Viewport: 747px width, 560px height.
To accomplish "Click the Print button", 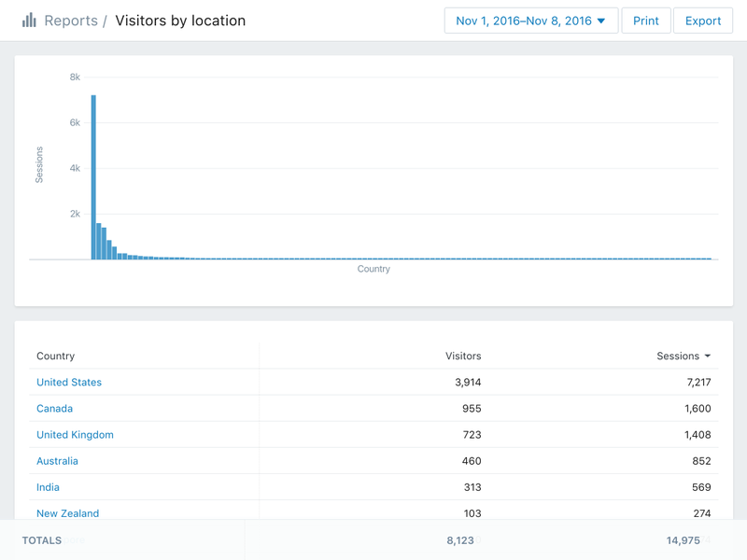I will point(646,21).
